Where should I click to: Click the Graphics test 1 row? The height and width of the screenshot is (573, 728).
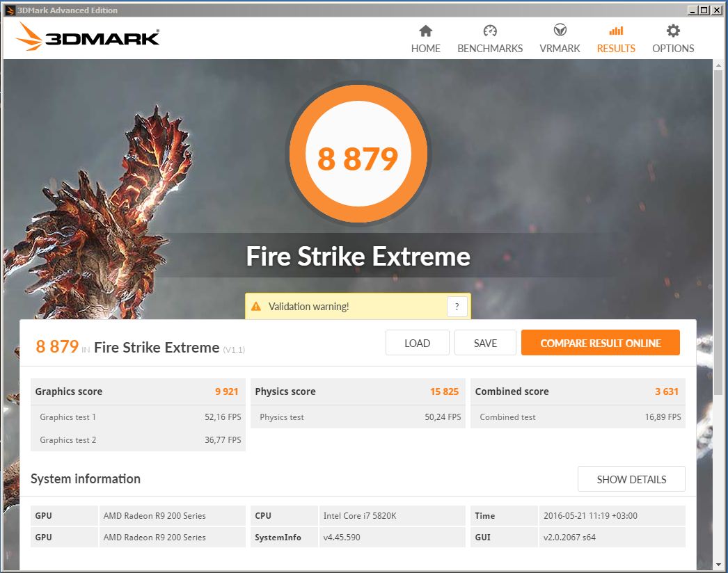click(x=138, y=417)
